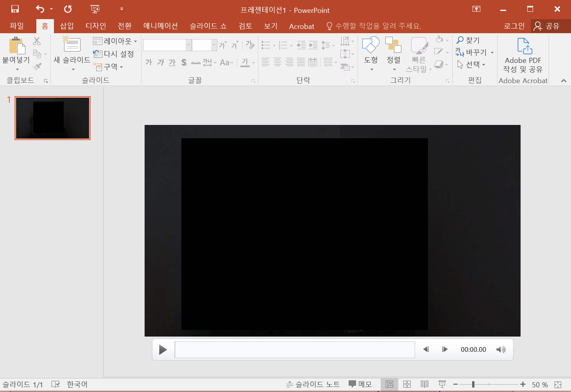Play the video on the slide

[163, 349]
